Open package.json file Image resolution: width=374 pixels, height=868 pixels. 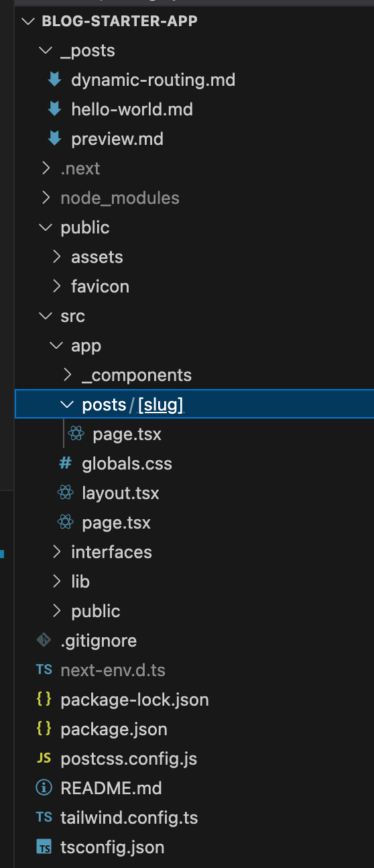coord(114,729)
